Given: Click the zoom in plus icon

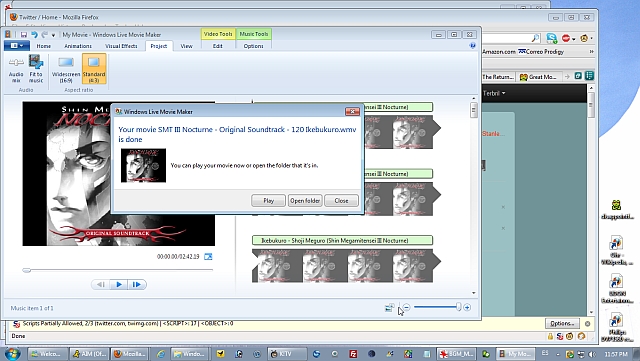Looking at the screenshot, I should [467, 307].
